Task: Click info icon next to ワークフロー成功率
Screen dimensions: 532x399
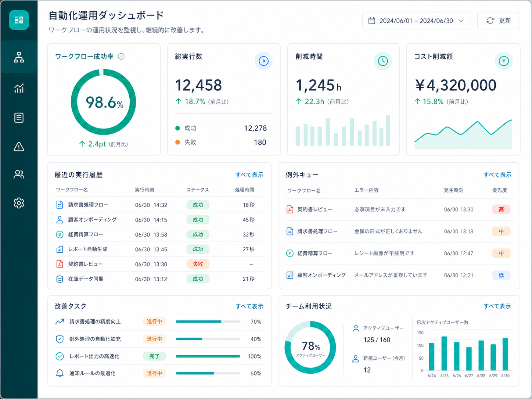Action: pyautogui.click(x=121, y=57)
